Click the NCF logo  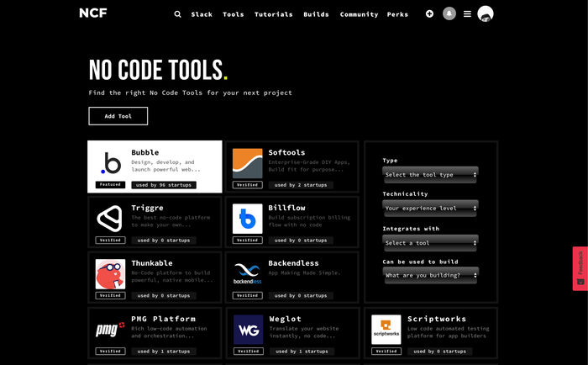(93, 13)
